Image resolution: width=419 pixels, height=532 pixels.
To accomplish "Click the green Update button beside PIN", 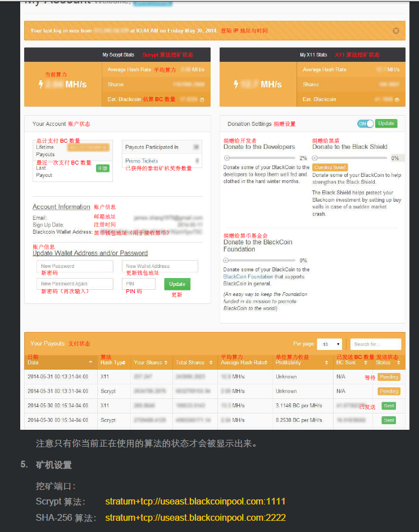I will click(x=177, y=284).
